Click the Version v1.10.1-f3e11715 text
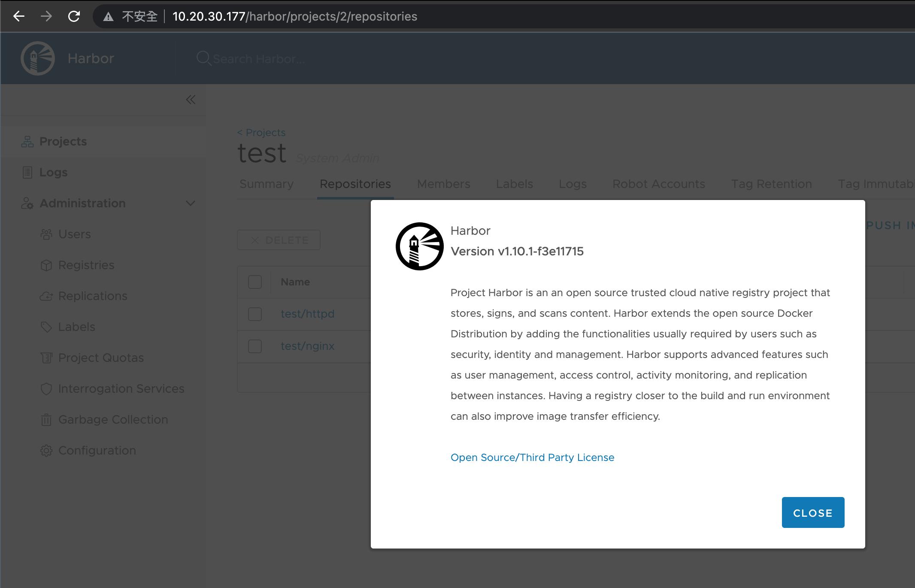 tap(517, 252)
